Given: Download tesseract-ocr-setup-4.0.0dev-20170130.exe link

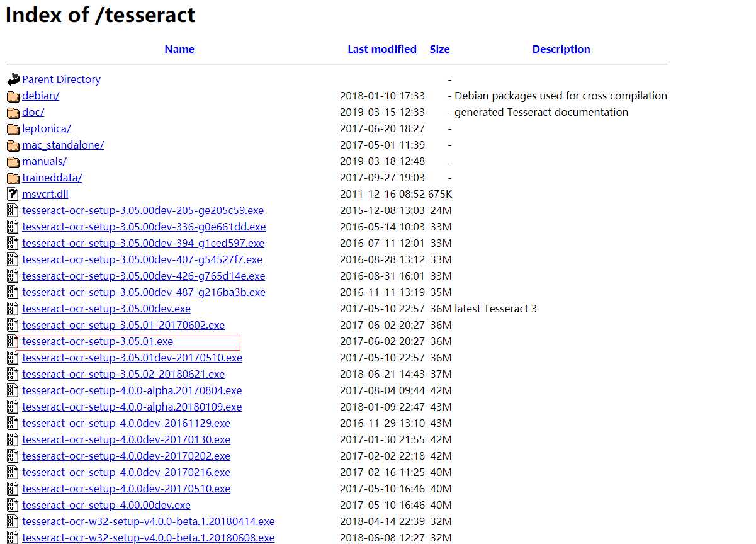Looking at the screenshot, I should [127, 439].
